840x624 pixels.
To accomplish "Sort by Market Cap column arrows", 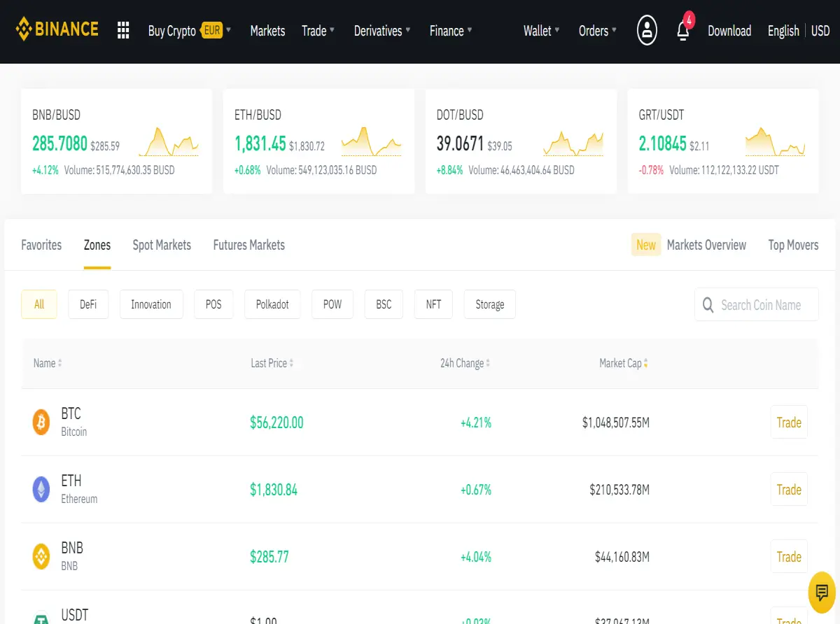I will click(x=645, y=363).
